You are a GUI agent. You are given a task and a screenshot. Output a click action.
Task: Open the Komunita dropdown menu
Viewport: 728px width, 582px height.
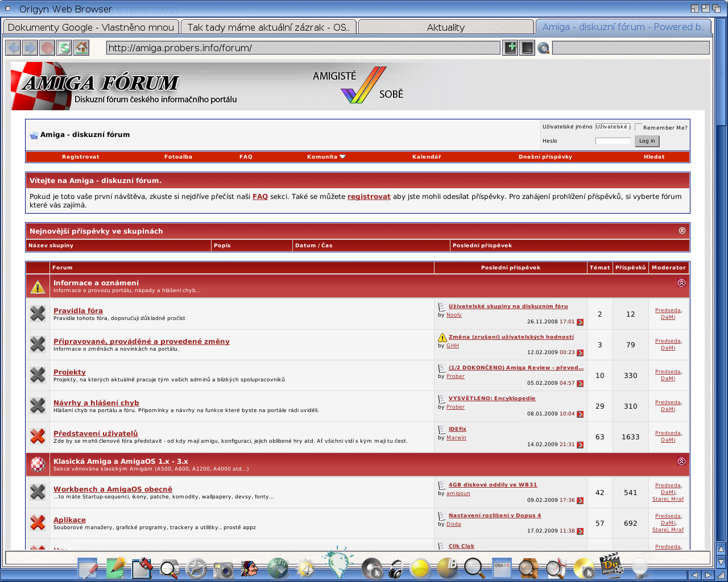click(326, 157)
